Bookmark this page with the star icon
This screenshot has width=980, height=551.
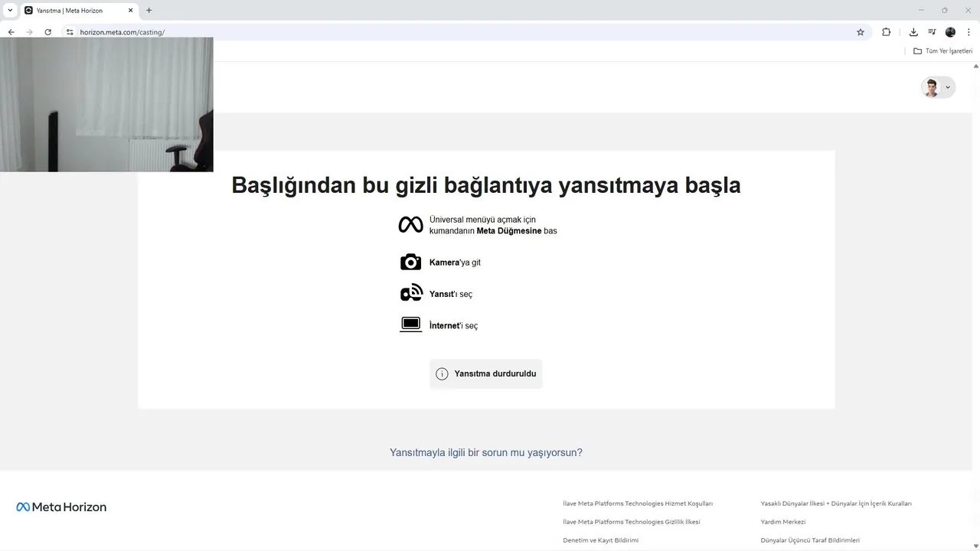(861, 32)
